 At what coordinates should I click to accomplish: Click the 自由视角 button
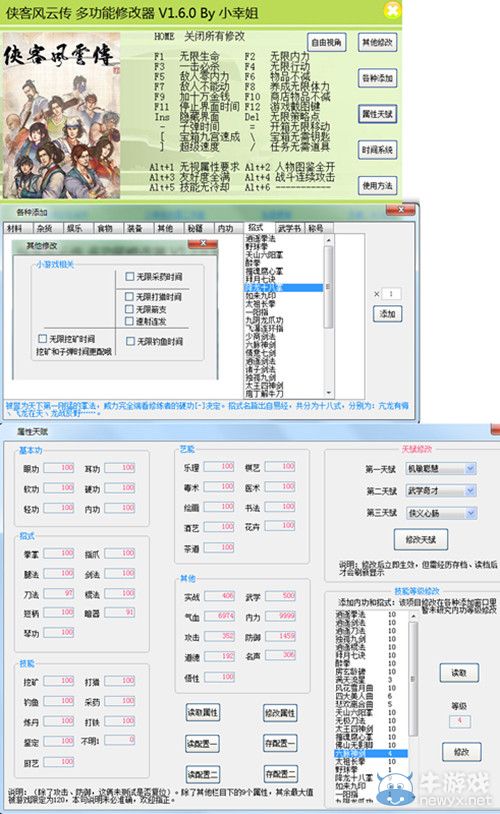point(327,43)
